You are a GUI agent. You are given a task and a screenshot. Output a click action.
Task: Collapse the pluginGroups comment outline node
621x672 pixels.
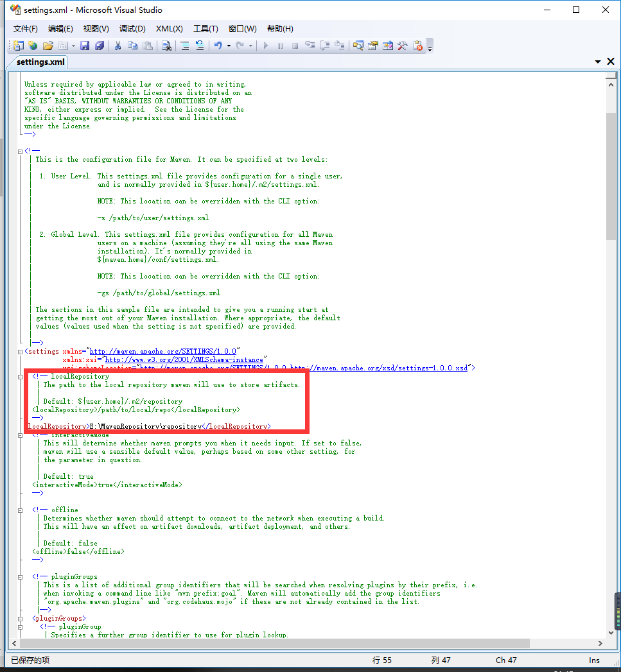[20, 577]
